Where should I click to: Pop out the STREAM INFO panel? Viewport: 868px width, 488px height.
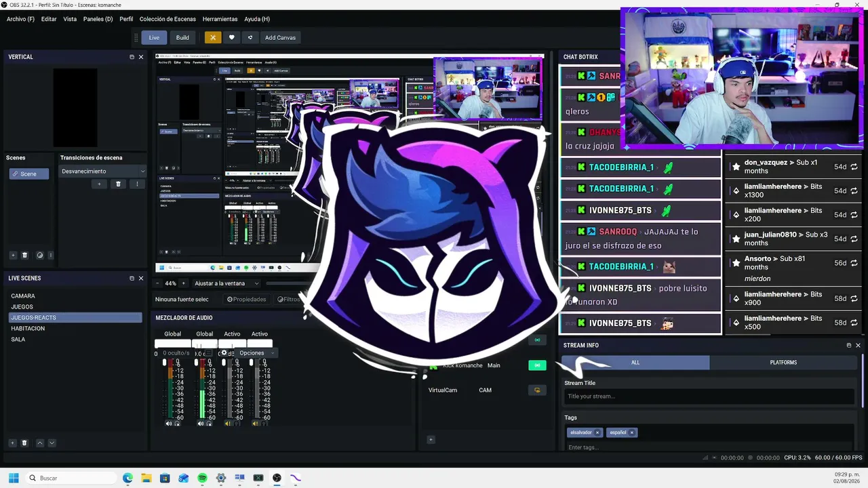[848, 345]
